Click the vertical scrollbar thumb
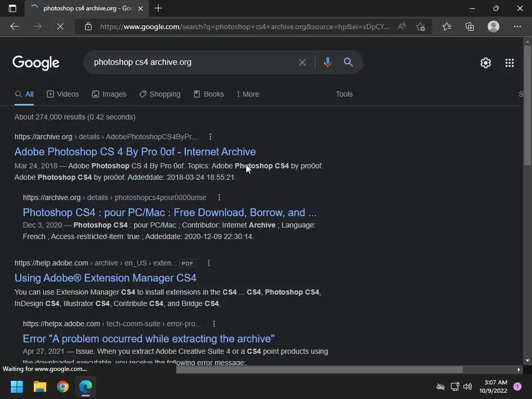Screen dimensions: 532x399 click(x=527, y=105)
